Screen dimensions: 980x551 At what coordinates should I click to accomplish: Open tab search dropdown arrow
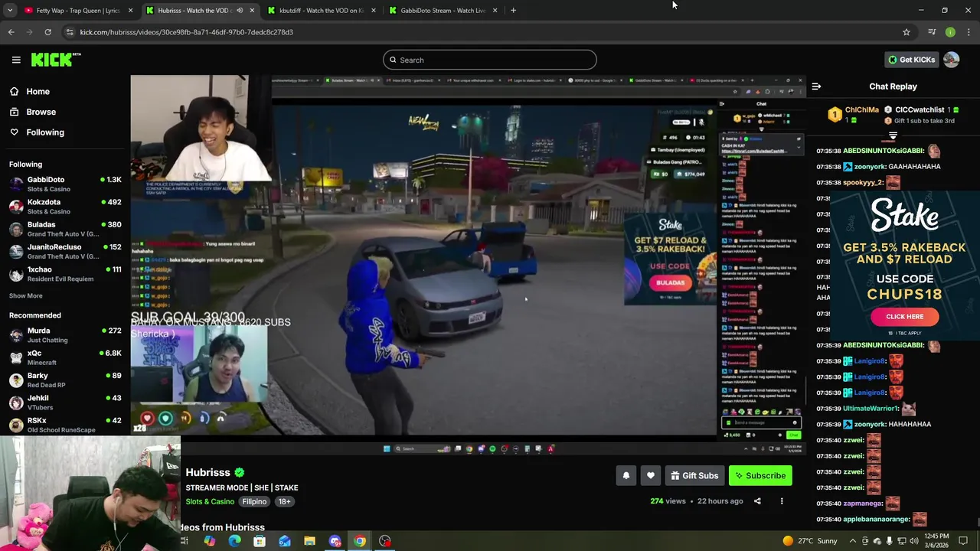point(10,11)
